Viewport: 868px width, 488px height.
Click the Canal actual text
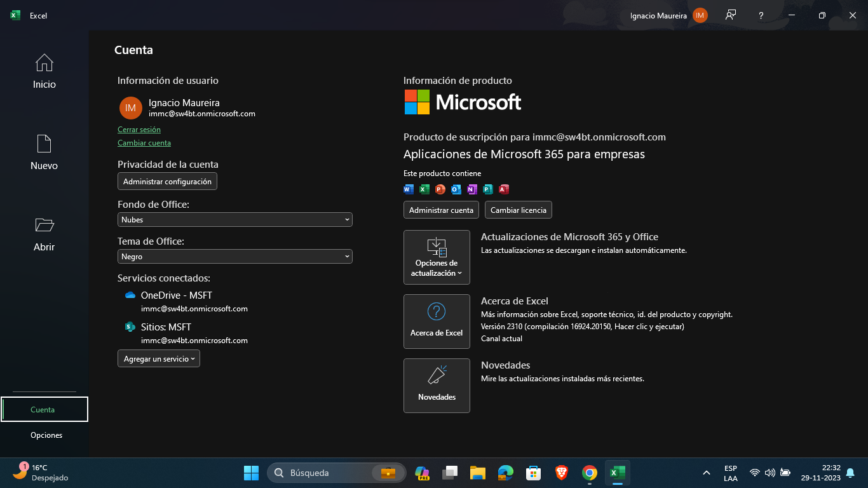click(x=501, y=339)
